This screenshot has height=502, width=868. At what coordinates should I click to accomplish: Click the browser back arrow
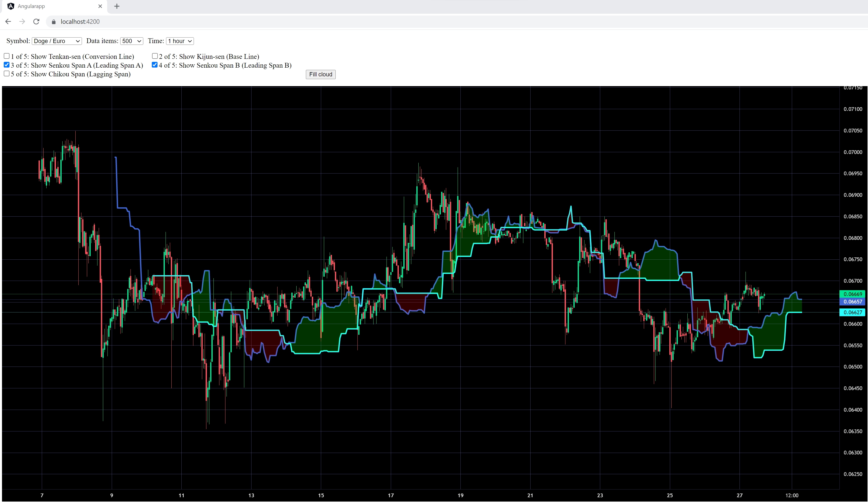[x=8, y=22]
